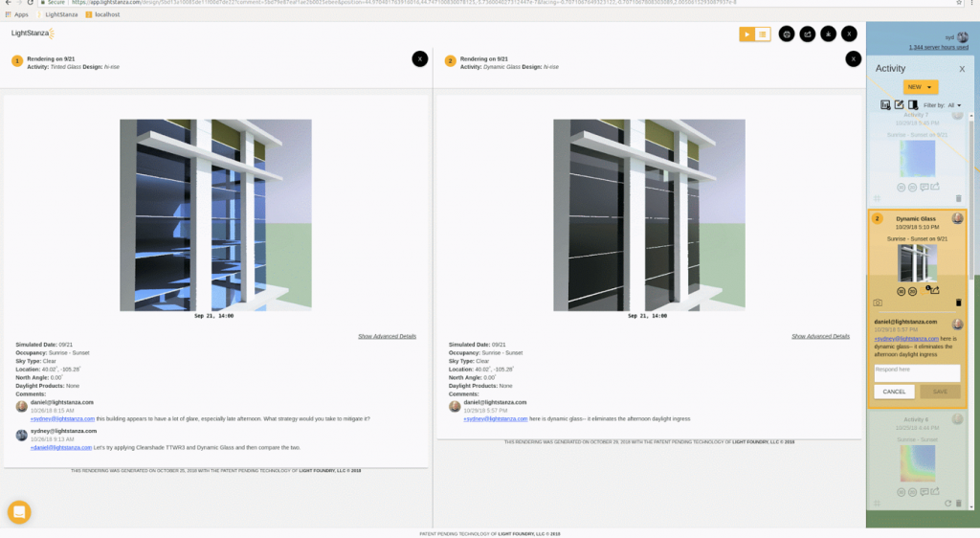Click the print icon in top toolbar

click(x=787, y=34)
